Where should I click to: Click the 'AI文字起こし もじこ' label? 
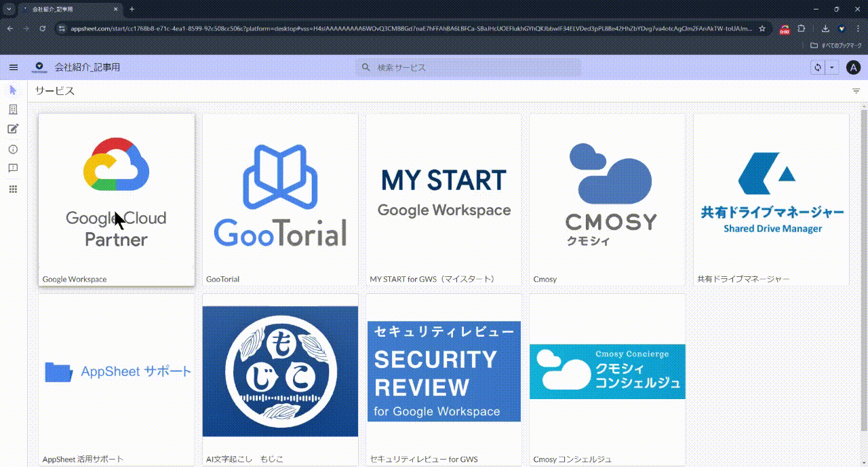click(245, 459)
